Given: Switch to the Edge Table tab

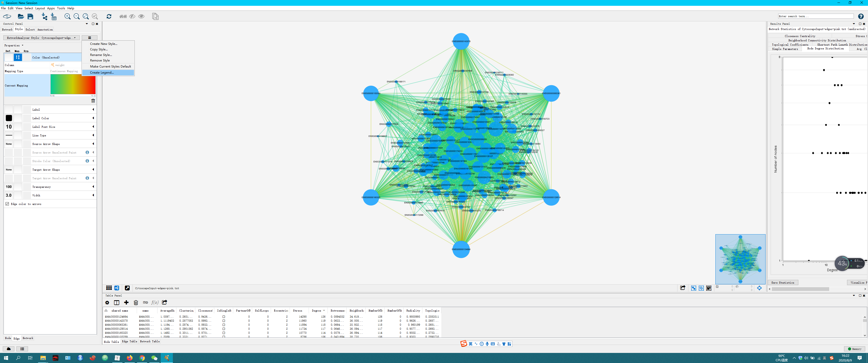Looking at the screenshot, I should click(x=129, y=342).
